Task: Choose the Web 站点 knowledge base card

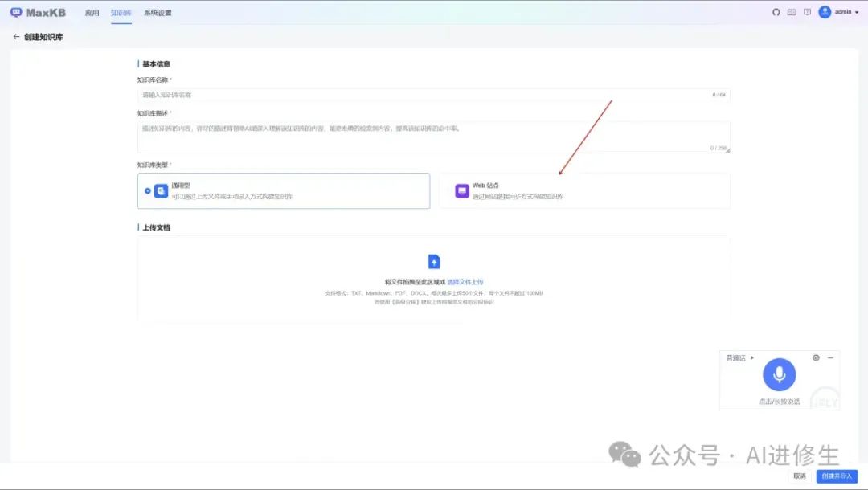Action: click(584, 191)
